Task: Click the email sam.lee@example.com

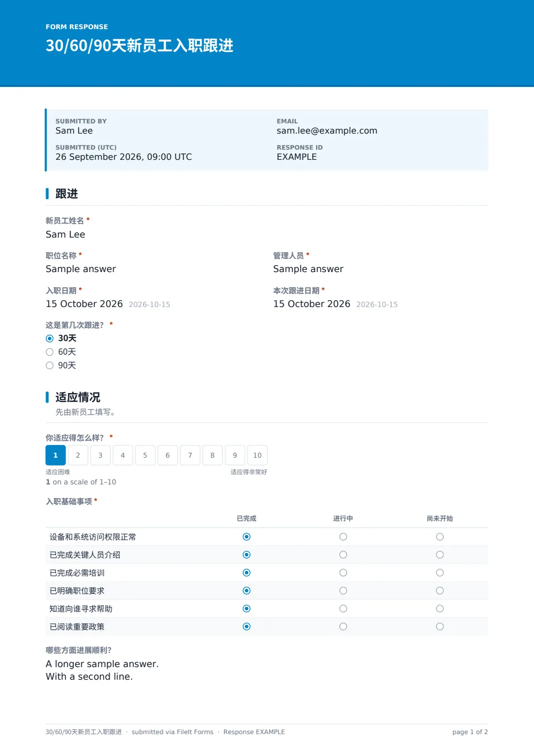Action: (327, 131)
